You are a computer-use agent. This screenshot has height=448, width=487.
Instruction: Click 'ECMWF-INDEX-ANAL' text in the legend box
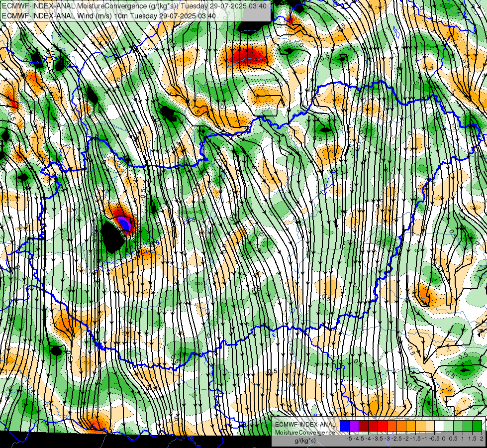click(305, 425)
